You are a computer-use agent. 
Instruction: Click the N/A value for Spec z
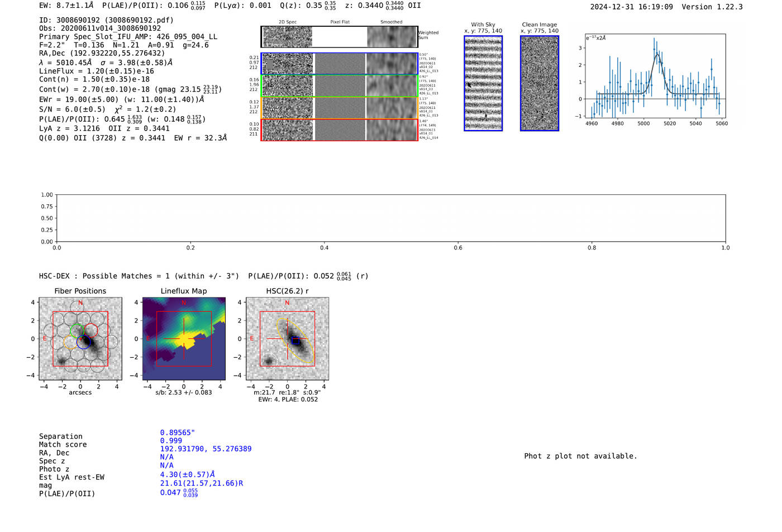tap(166, 457)
